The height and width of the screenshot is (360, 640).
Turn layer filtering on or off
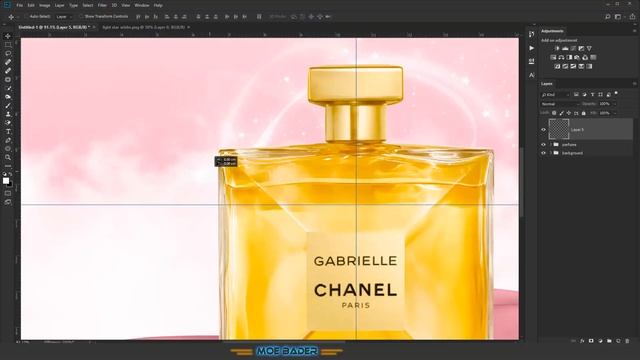click(x=616, y=94)
